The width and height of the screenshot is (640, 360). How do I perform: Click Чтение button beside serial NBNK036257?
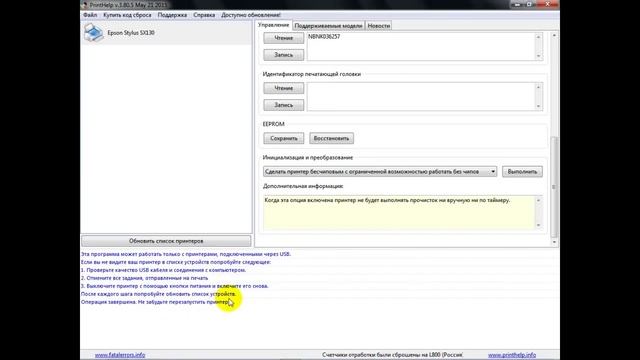[284, 38]
